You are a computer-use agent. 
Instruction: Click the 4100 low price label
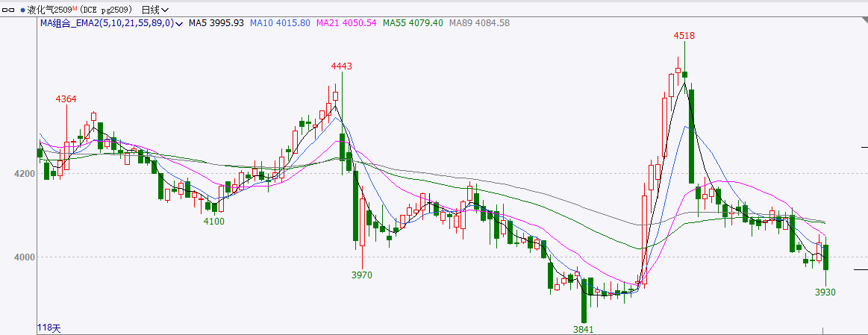coord(213,222)
